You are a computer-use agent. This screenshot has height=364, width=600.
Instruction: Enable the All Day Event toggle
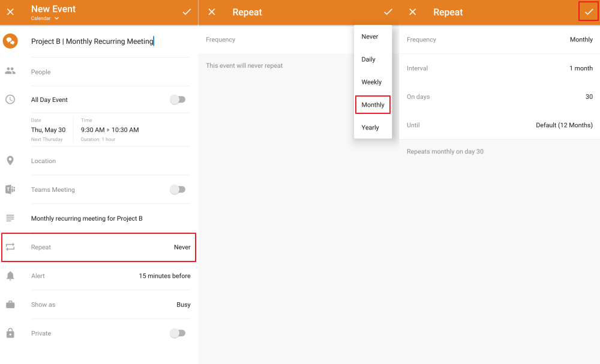[178, 100]
